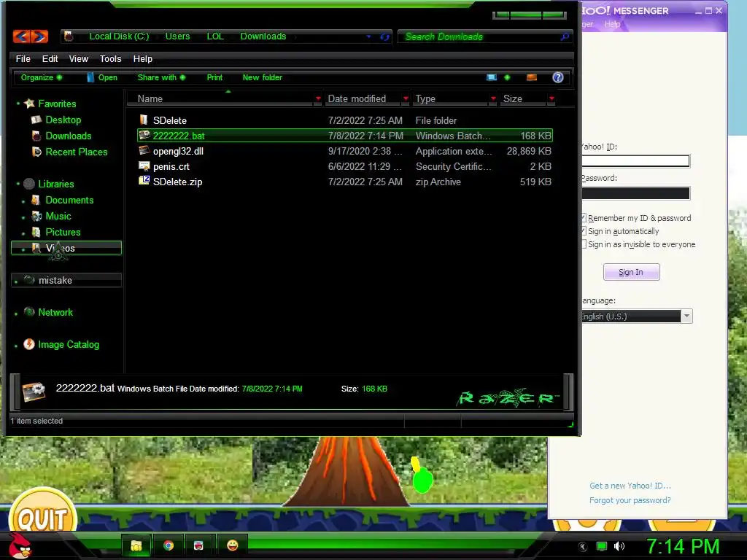Open Chrome from the taskbar
The height and width of the screenshot is (560, 747).
(x=169, y=545)
